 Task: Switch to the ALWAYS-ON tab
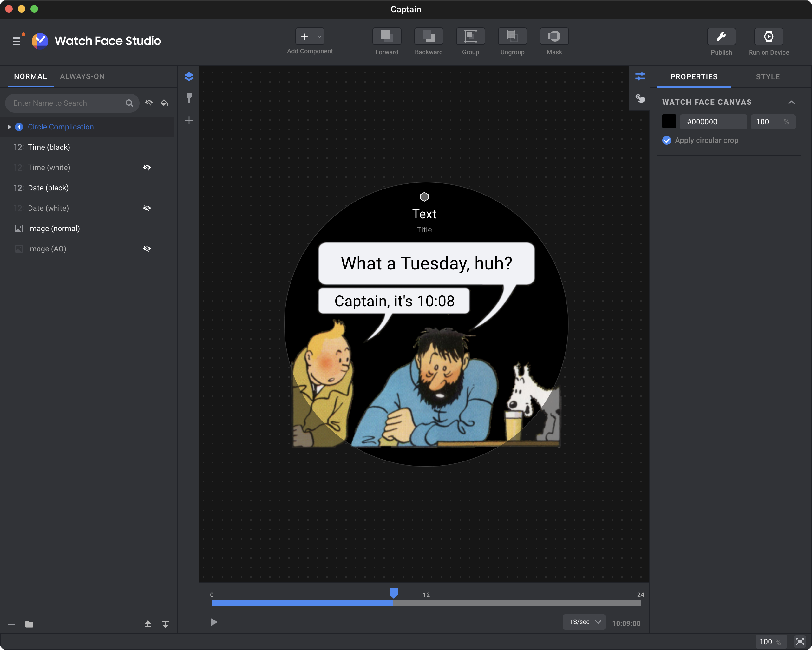click(82, 76)
